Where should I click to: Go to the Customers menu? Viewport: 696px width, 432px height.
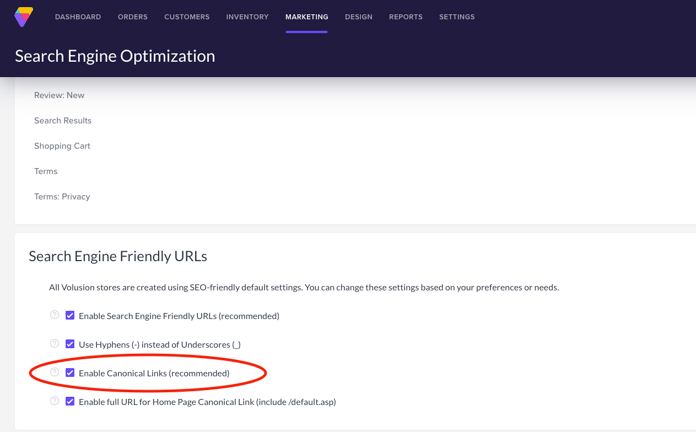click(x=187, y=17)
